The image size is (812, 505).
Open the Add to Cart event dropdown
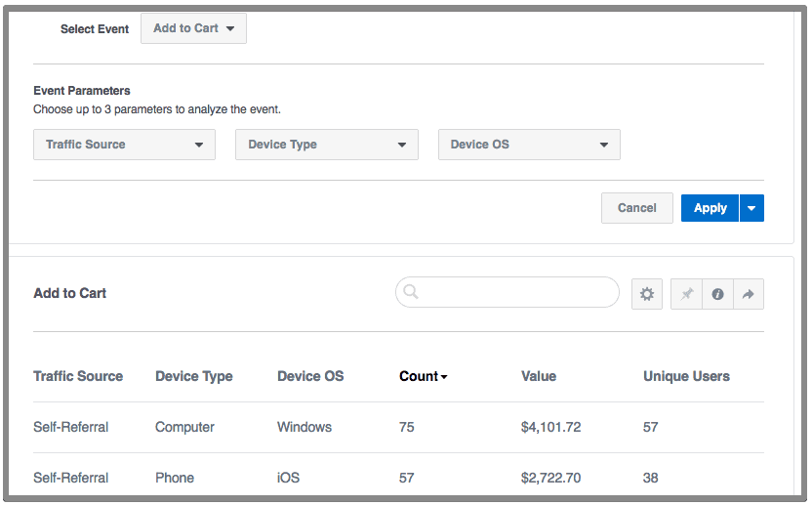point(193,28)
